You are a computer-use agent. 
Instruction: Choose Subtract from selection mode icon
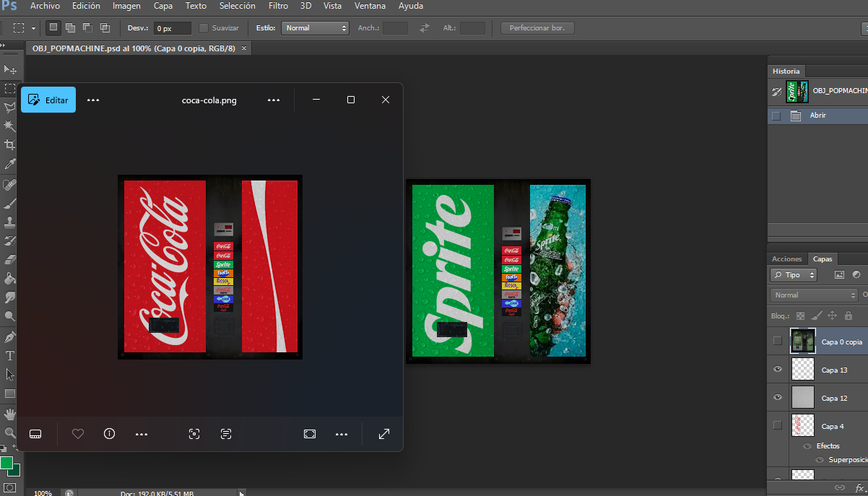click(87, 27)
